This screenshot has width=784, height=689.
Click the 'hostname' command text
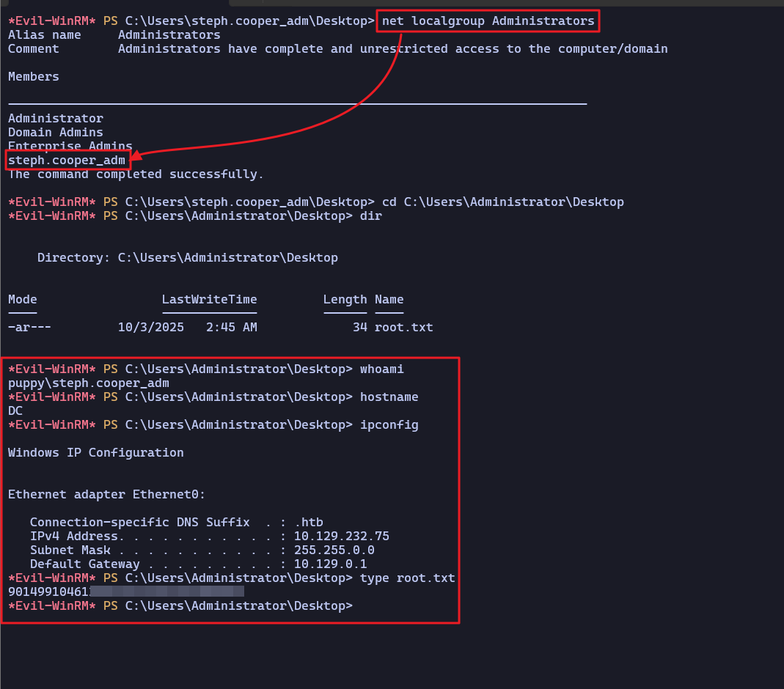click(389, 397)
